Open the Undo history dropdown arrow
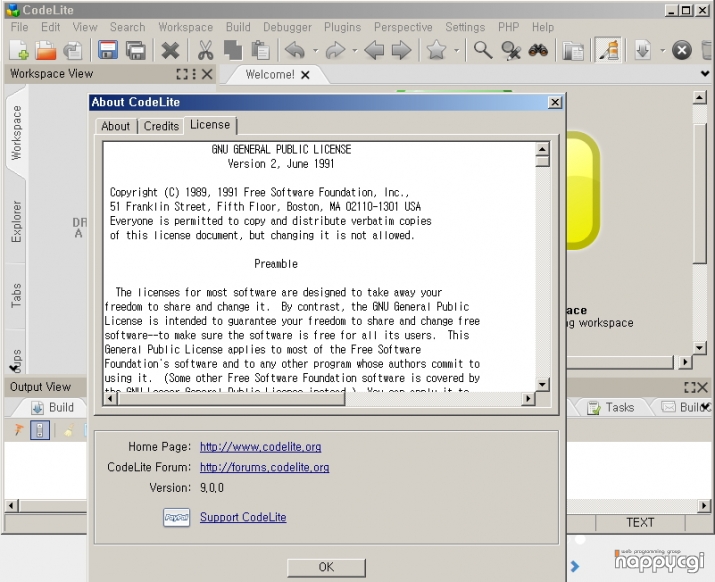The height and width of the screenshot is (582, 715). 316,51
